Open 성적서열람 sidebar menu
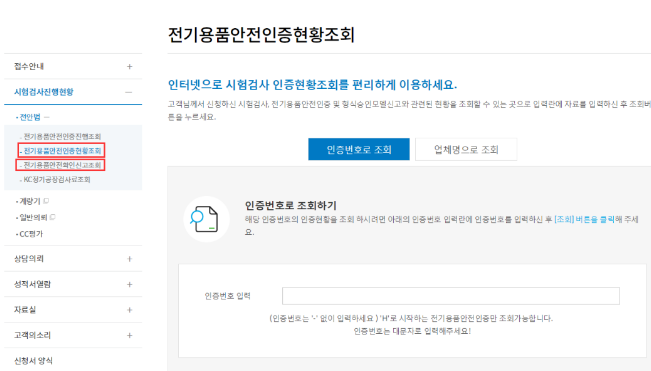The height and width of the screenshot is (371, 651). 32,284
